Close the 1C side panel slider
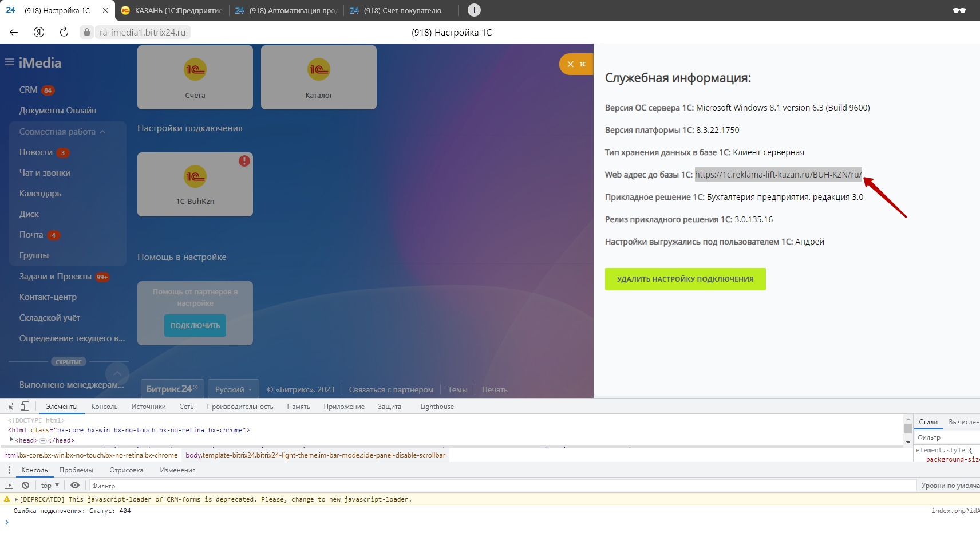The height and width of the screenshot is (556, 980). pyautogui.click(x=570, y=64)
